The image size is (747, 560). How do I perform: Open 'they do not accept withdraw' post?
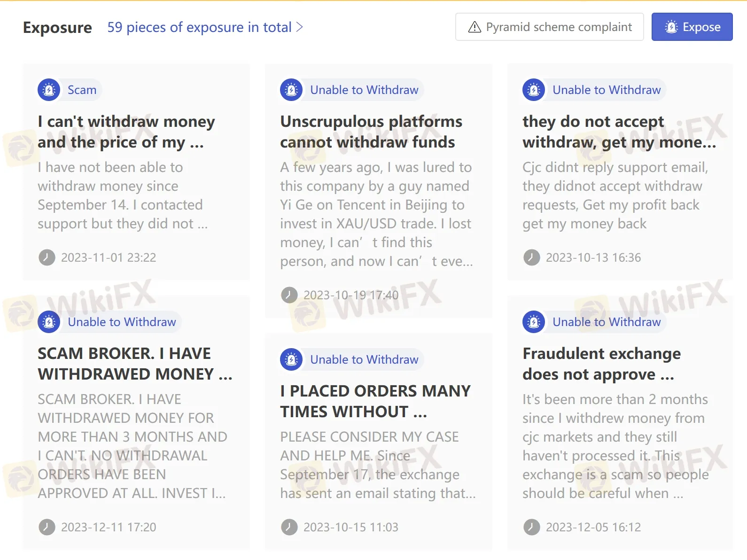pos(619,132)
